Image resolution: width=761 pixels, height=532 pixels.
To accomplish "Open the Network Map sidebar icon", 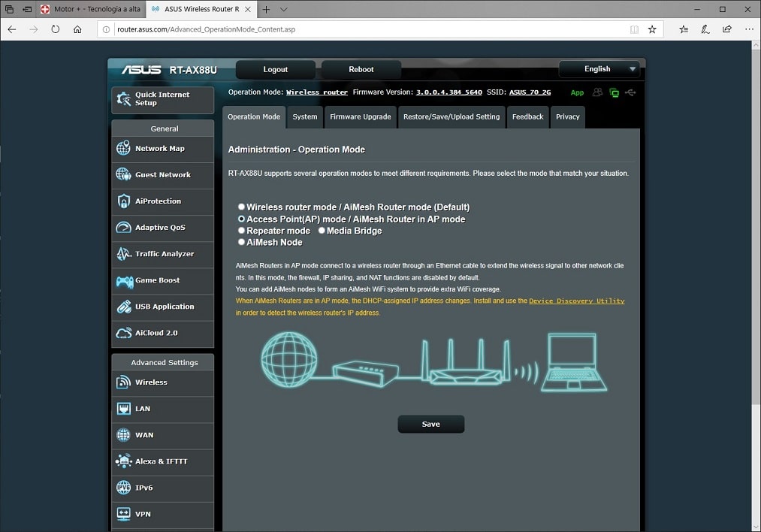I will coord(123,149).
